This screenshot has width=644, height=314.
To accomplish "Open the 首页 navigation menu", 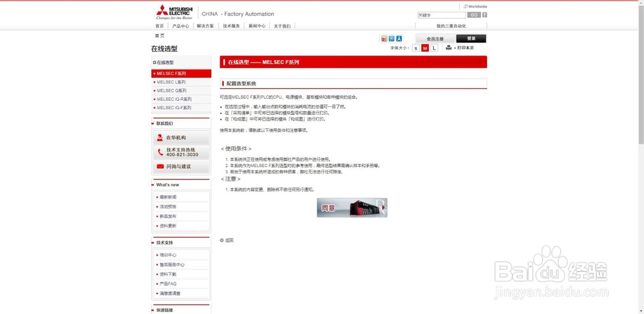I will pos(159,26).
